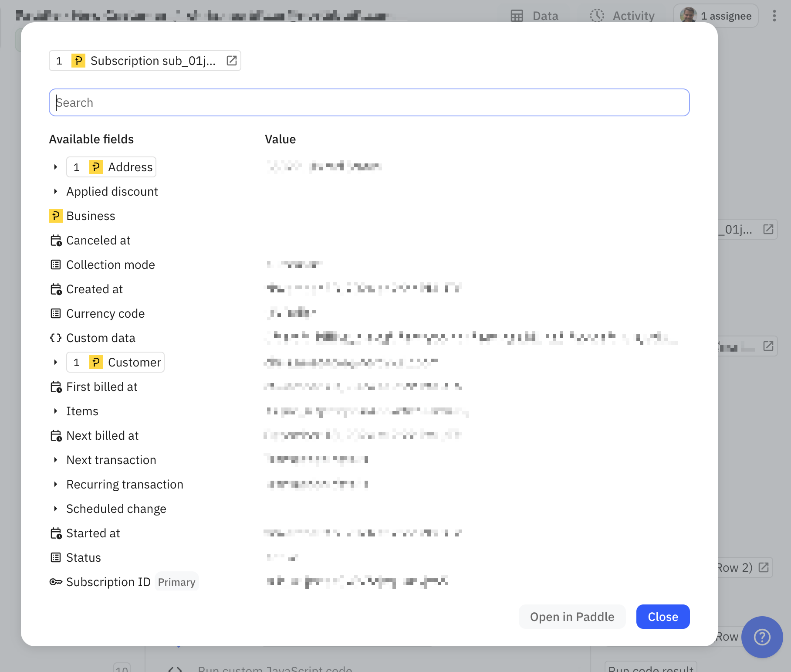This screenshot has height=672, width=791.
Task: Switch to the Data view
Action: pyautogui.click(x=544, y=16)
